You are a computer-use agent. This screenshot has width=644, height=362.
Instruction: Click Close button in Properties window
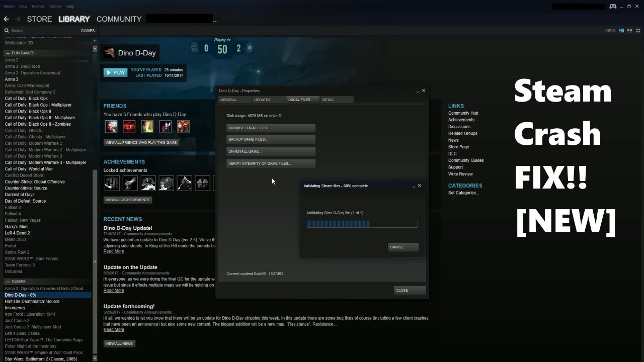coord(410,290)
